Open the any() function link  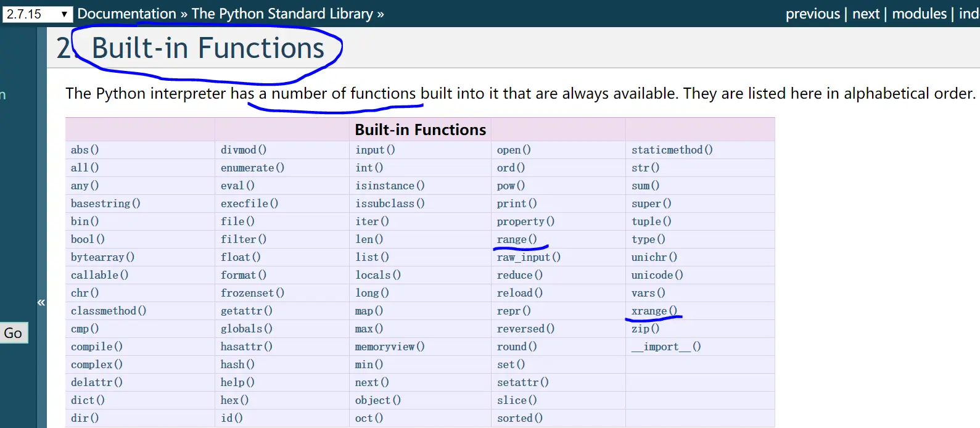pos(84,186)
